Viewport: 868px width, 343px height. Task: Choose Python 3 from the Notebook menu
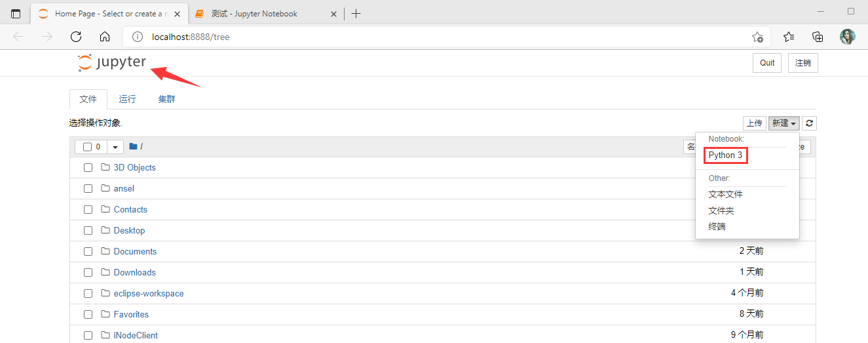tap(725, 155)
